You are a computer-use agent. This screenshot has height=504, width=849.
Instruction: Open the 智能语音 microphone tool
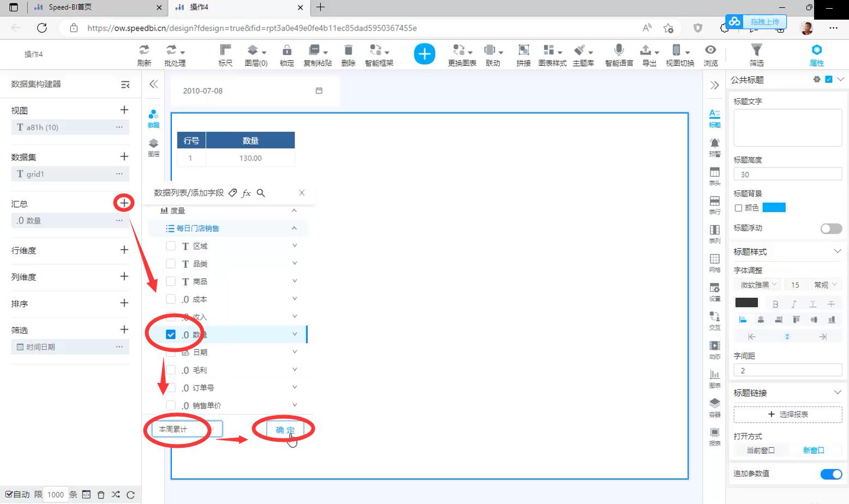pyautogui.click(x=619, y=55)
